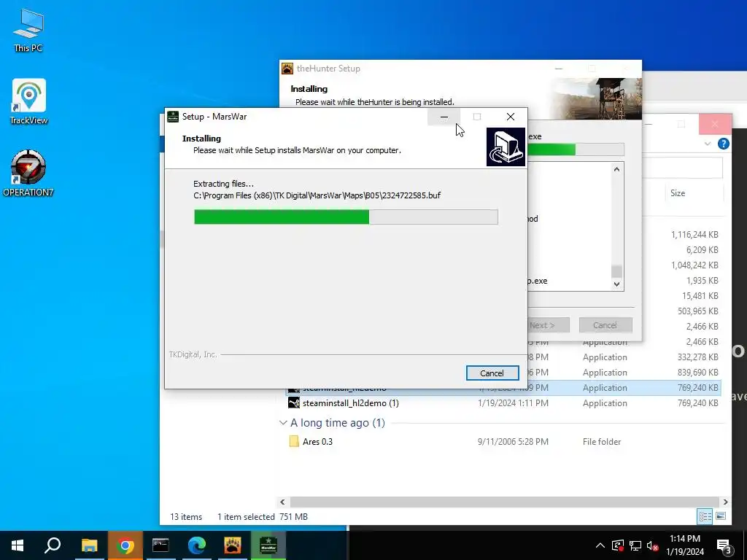Click the MarsWar extraction progress bar
The height and width of the screenshot is (560, 747).
click(346, 217)
